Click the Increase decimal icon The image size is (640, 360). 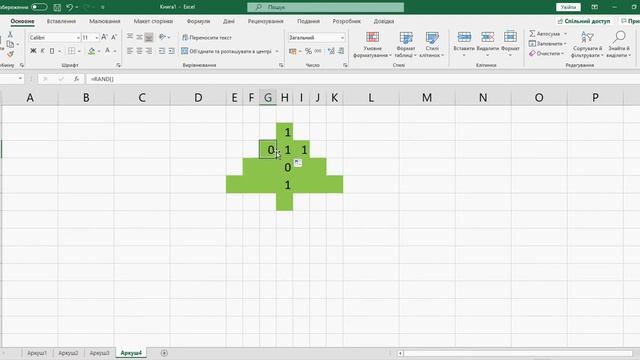331,51
